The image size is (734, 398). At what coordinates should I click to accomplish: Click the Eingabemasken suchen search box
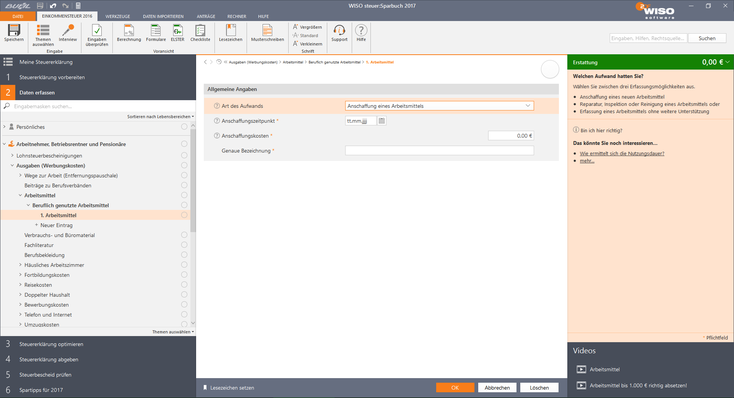point(98,106)
